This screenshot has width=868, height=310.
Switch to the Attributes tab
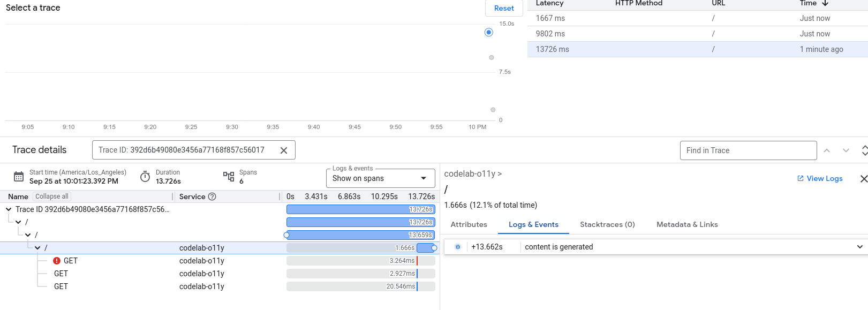pyautogui.click(x=469, y=224)
